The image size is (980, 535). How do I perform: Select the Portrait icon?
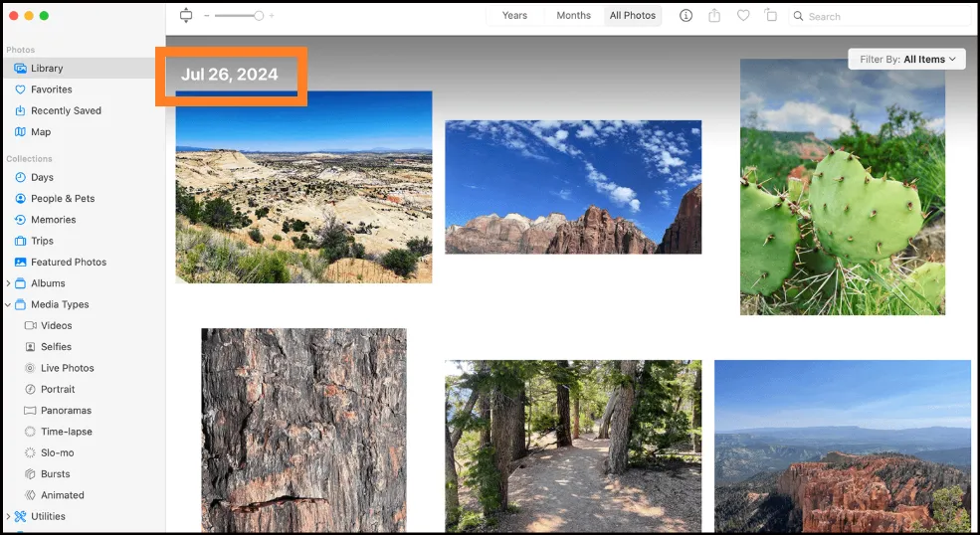30,390
